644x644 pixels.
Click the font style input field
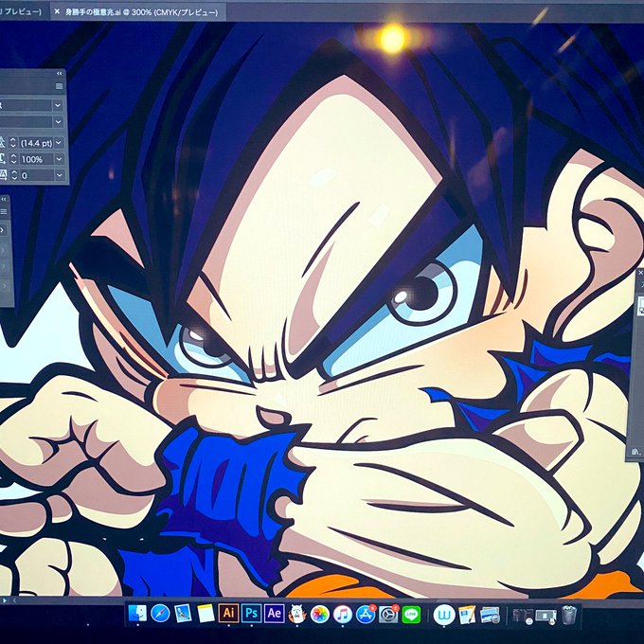tap(27, 121)
